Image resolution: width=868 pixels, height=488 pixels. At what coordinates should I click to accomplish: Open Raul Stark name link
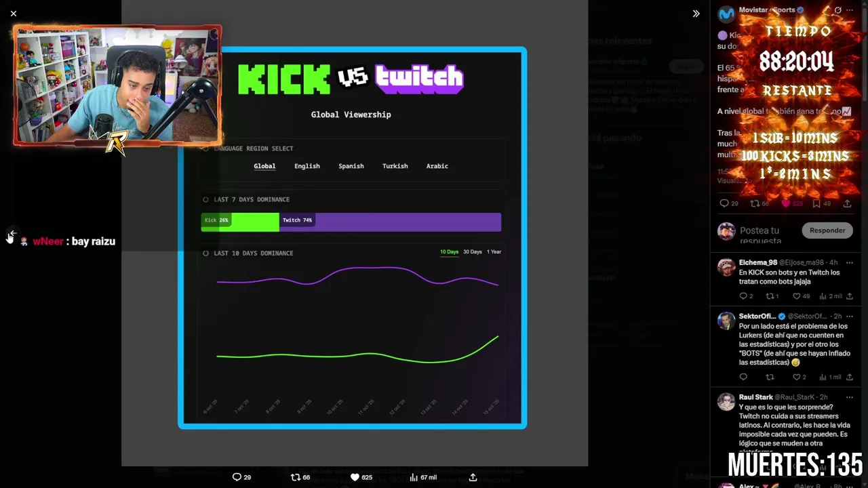tap(756, 397)
